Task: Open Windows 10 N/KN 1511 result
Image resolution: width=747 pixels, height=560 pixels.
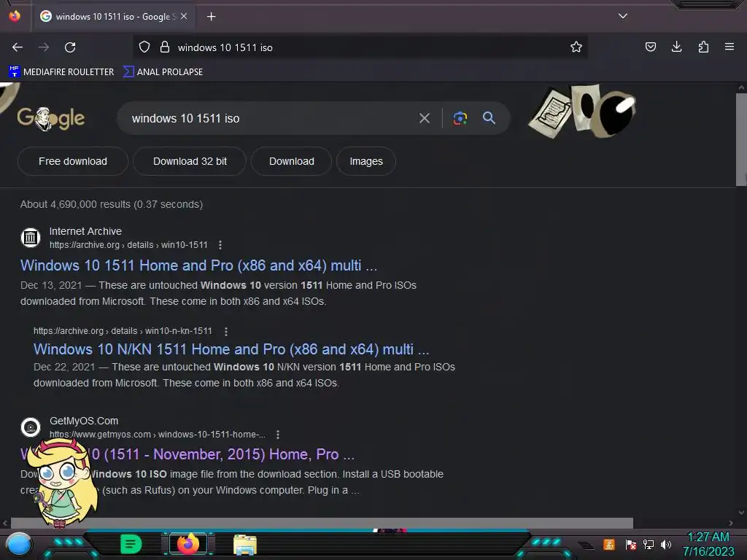Action: [231, 349]
